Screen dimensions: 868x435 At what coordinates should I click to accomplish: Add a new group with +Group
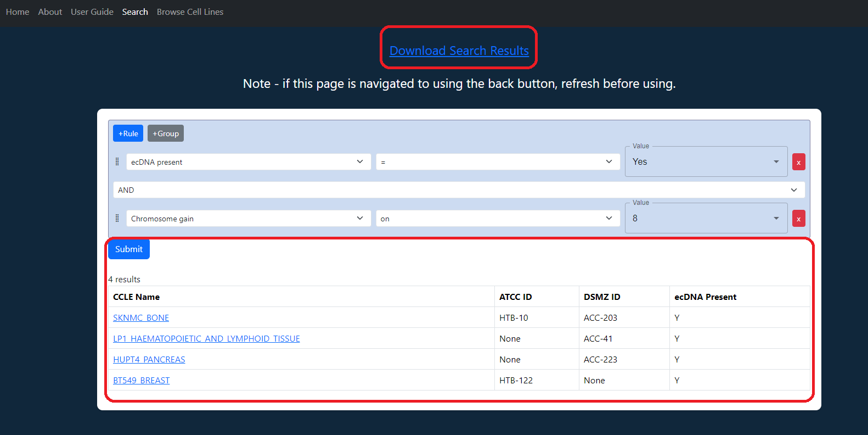point(166,133)
